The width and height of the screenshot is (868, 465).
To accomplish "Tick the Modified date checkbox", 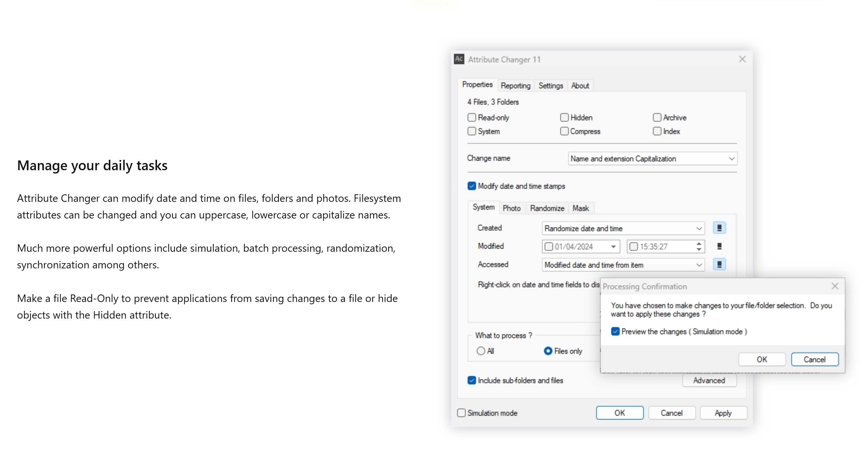I will [549, 247].
